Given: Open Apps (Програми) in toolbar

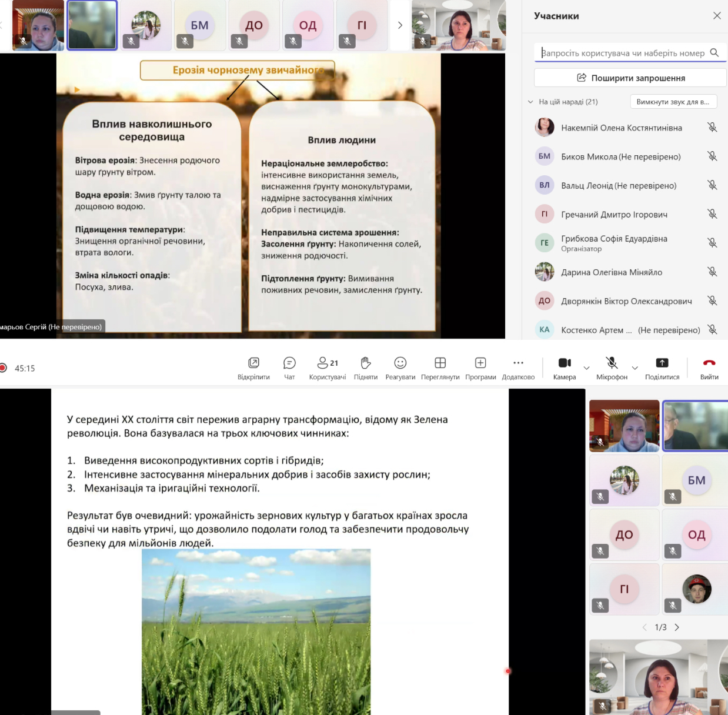Looking at the screenshot, I should click(480, 363).
